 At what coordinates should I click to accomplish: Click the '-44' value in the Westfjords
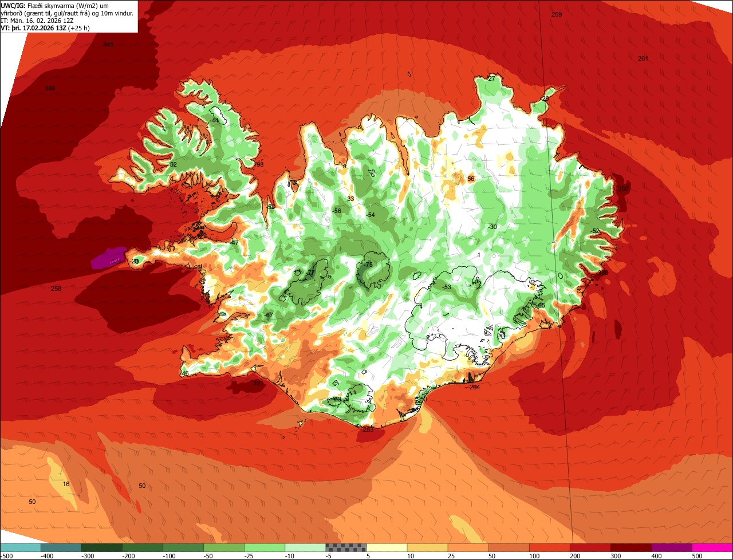click(214, 121)
